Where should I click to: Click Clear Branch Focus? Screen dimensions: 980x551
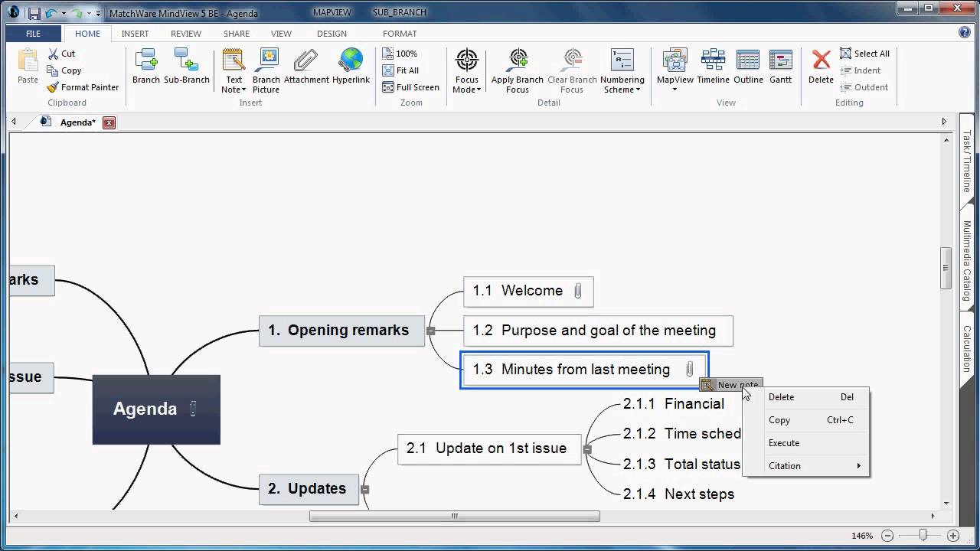point(572,70)
